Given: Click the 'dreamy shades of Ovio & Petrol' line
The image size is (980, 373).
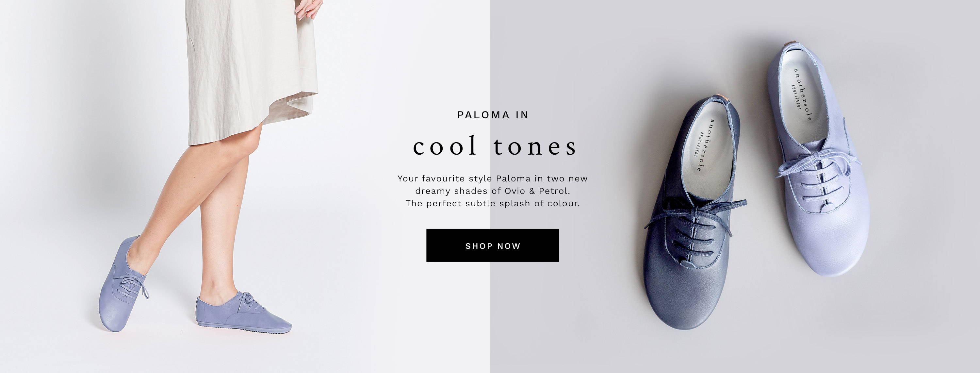Looking at the screenshot, I should pyautogui.click(x=493, y=191).
